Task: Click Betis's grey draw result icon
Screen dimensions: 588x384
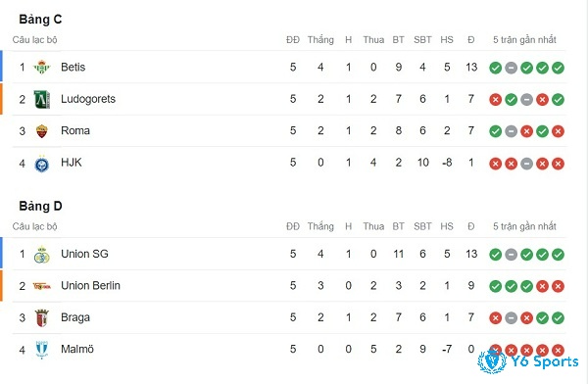Action: pos(511,68)
